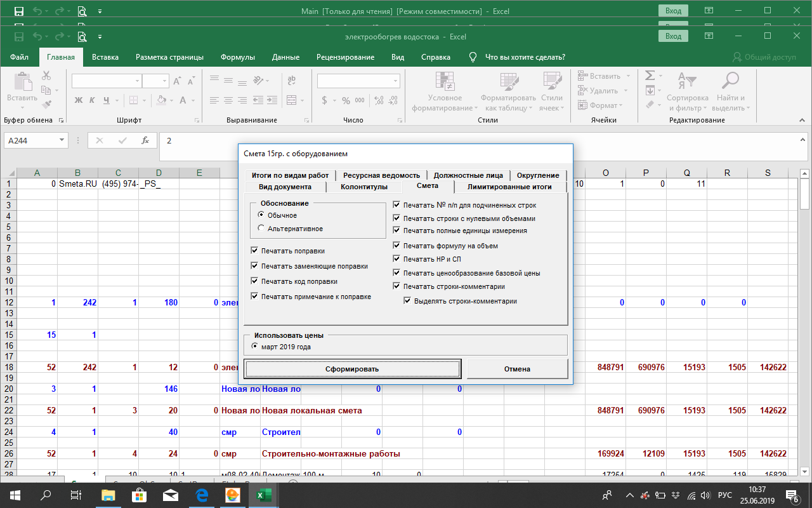The height and width of the screenshot is (508, 812).
Task: Switch to Колонтитулы dialog tab
Action: [x=364, y=187]
